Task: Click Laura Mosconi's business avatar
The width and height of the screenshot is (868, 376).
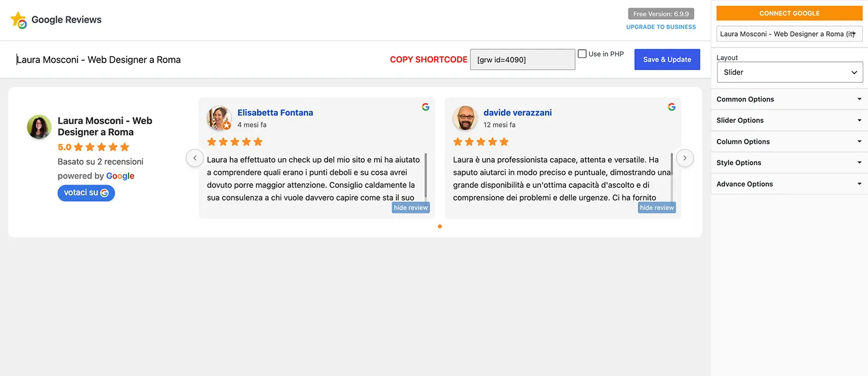Action: (39, 127)
